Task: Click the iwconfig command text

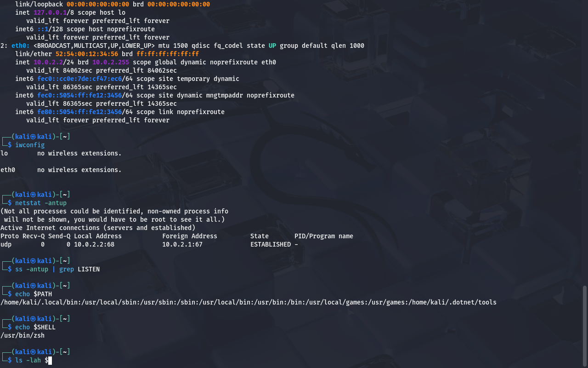Action: pyautogui.click(x=30, y=145)
